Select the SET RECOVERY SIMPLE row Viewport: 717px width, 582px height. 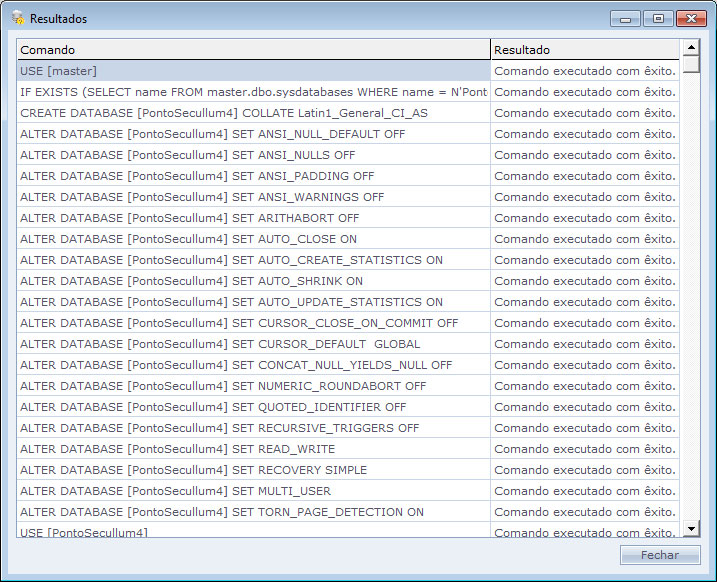pyautogui.click(x=253, y=470)
